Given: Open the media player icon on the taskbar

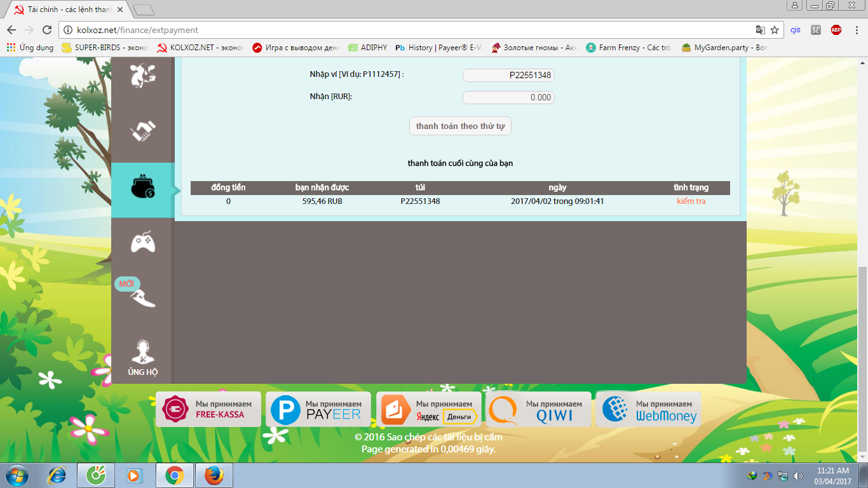Looking at the screenshot, I should point(135,475).
